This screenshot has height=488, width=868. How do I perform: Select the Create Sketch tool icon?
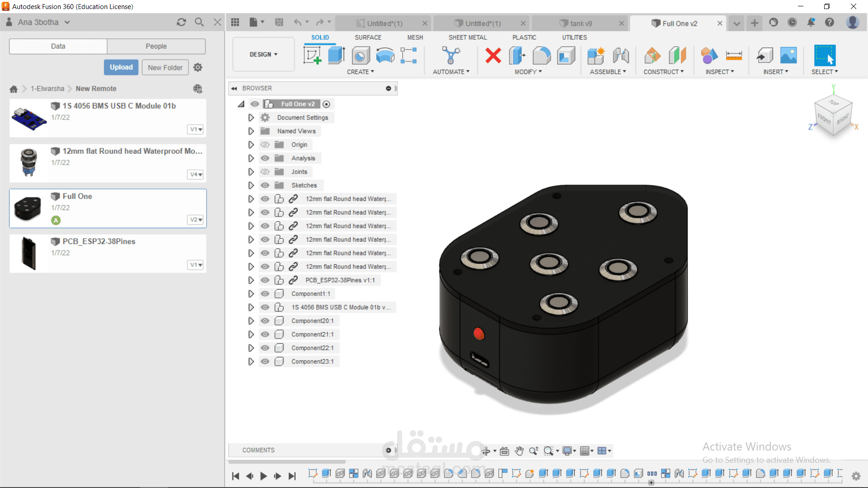pyautogui.click(x=312, y=56)
